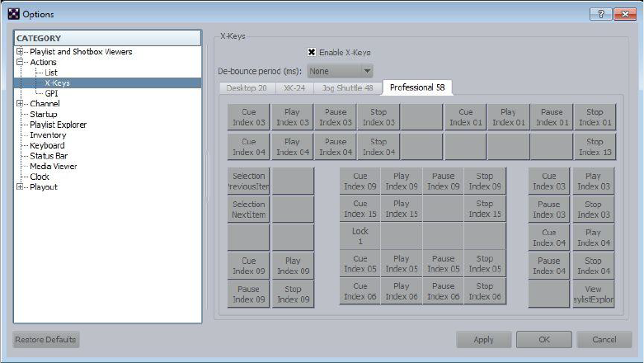
Task: Click the Cue Index 06 key
Action: [x=360, y=291]
